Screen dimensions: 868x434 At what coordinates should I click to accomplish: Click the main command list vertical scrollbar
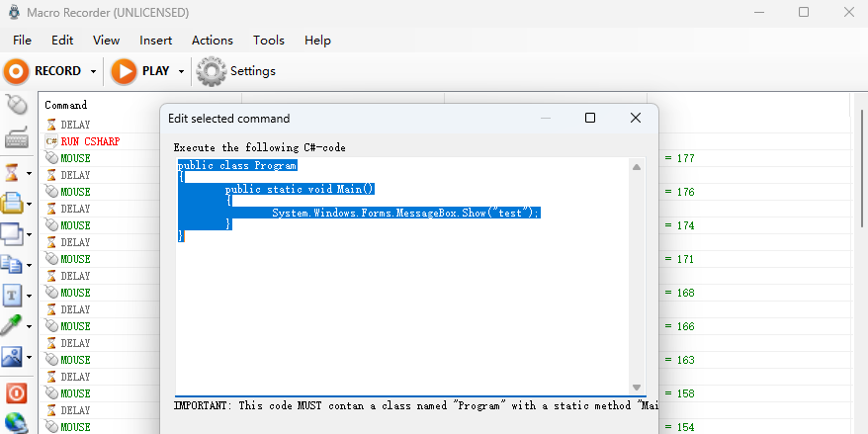862,168
